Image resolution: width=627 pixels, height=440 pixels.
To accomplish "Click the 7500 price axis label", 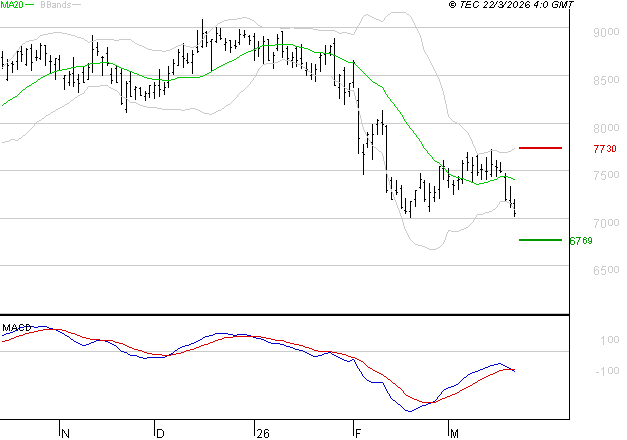I will [x=606, y=175].
